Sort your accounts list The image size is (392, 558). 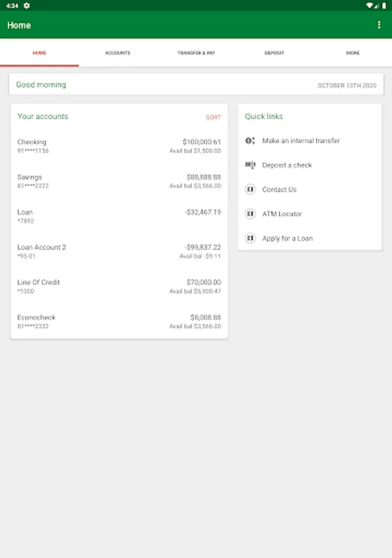point(213,117)
